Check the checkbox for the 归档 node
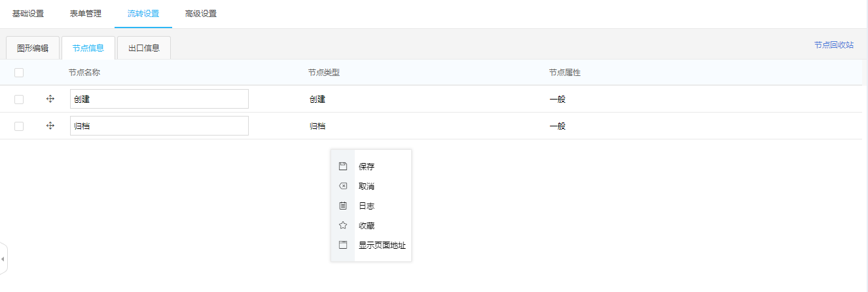868x292 pixels. pyautogui.click(x=19, y=126)
